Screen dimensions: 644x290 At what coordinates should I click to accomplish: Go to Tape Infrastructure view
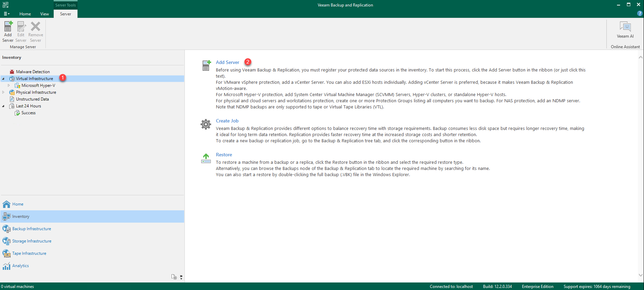point(29,253)
